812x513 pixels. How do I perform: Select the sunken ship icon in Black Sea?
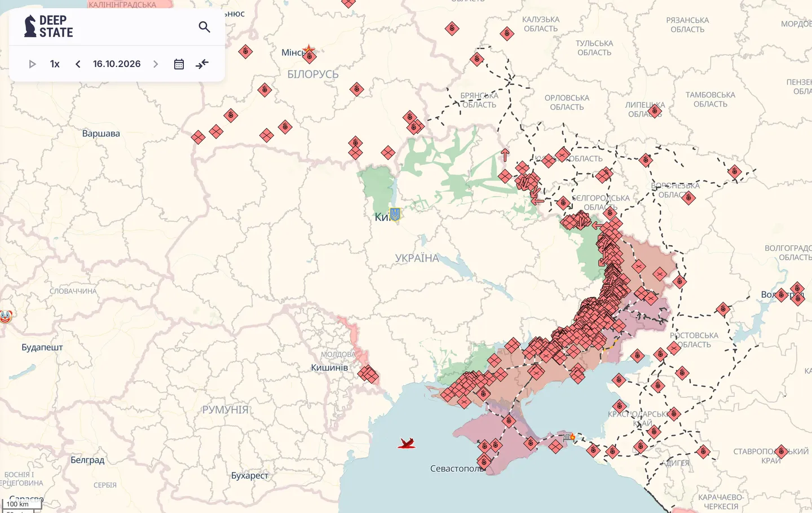[407, 443]
